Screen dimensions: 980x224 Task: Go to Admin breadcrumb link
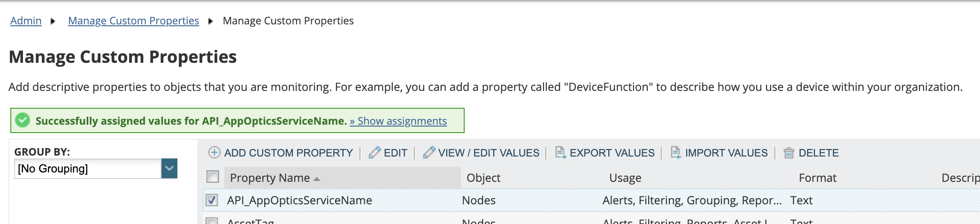click(26, 21)
